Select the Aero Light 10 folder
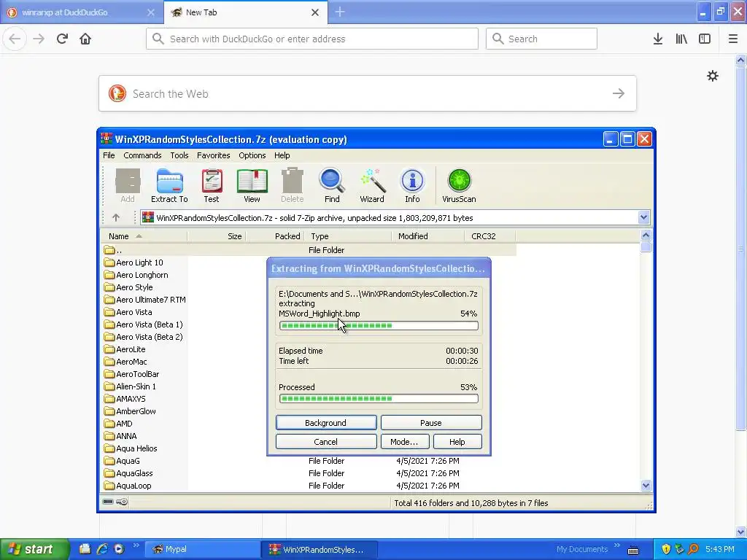Viewport: 747px width, 560px height. [133, 262]
